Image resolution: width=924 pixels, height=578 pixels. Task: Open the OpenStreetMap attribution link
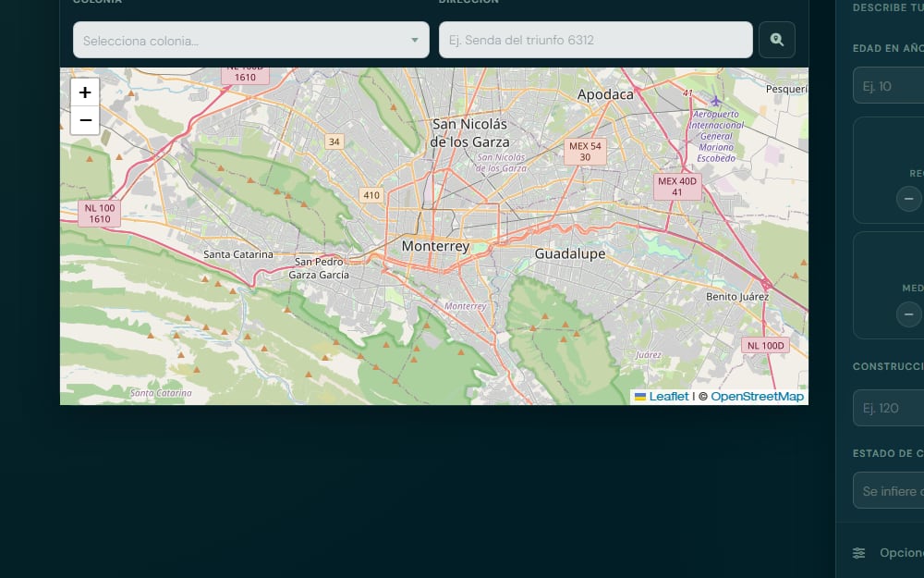(x=757, y=397)
